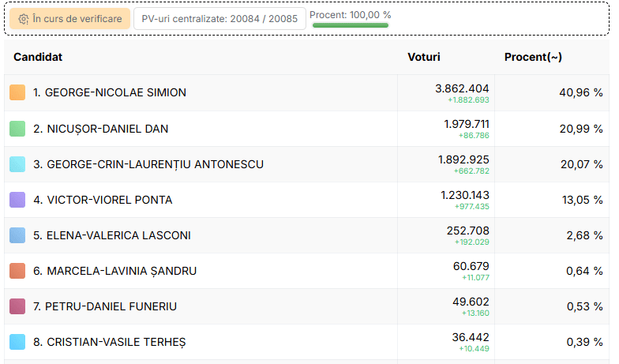Sort by the Voturi column header

tap(423, 57)
